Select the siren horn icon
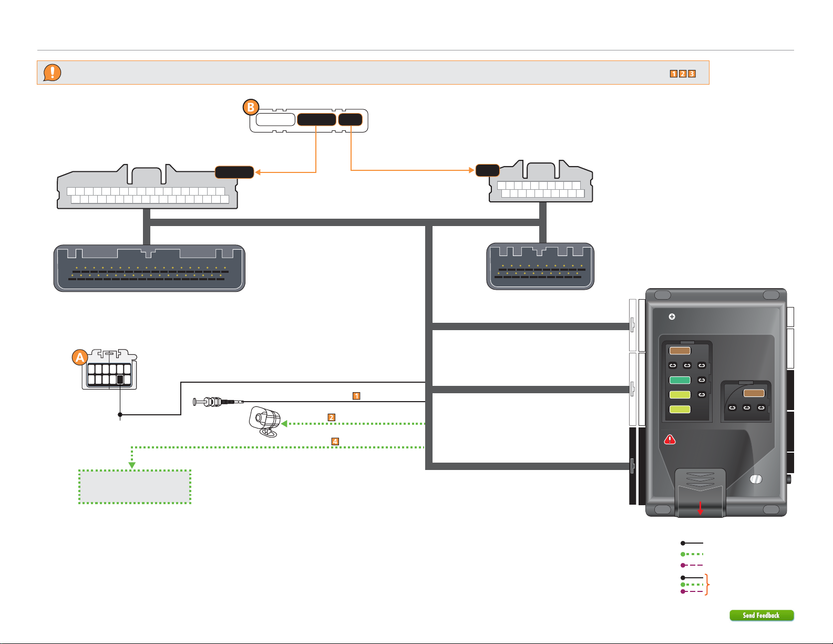833x644 pixels. point(264,422)
